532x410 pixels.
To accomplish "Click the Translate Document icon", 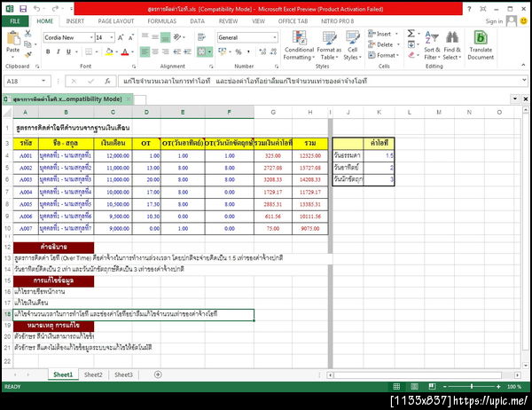I will coord(481,45).
